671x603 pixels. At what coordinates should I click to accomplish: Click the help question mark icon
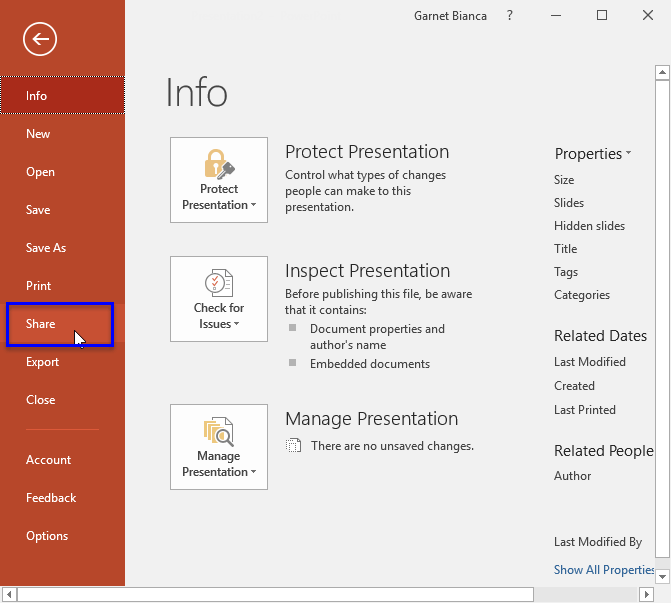coord(510,15)
